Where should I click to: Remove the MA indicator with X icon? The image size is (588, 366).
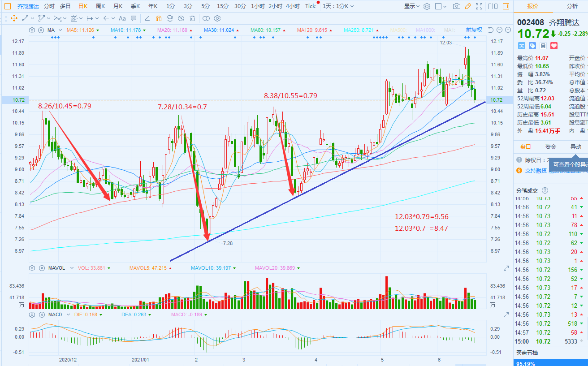click(41, 30)
